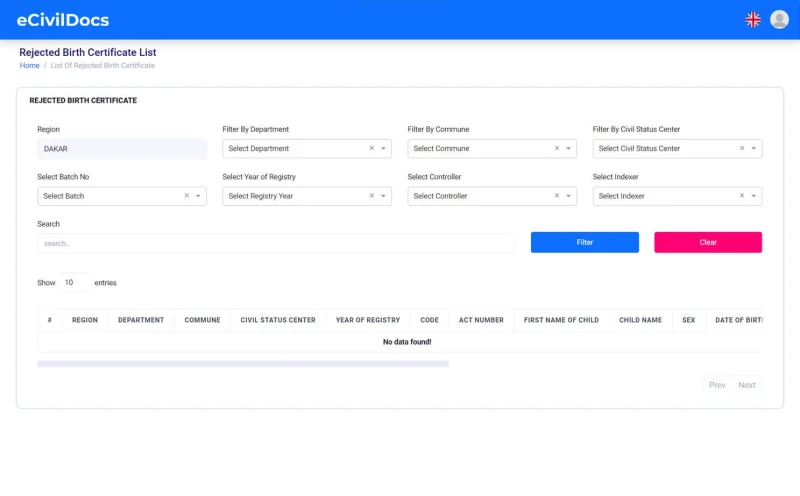Click the pink Clear button
Viewport: 800px width, 496px height.
tap(708, 242)
